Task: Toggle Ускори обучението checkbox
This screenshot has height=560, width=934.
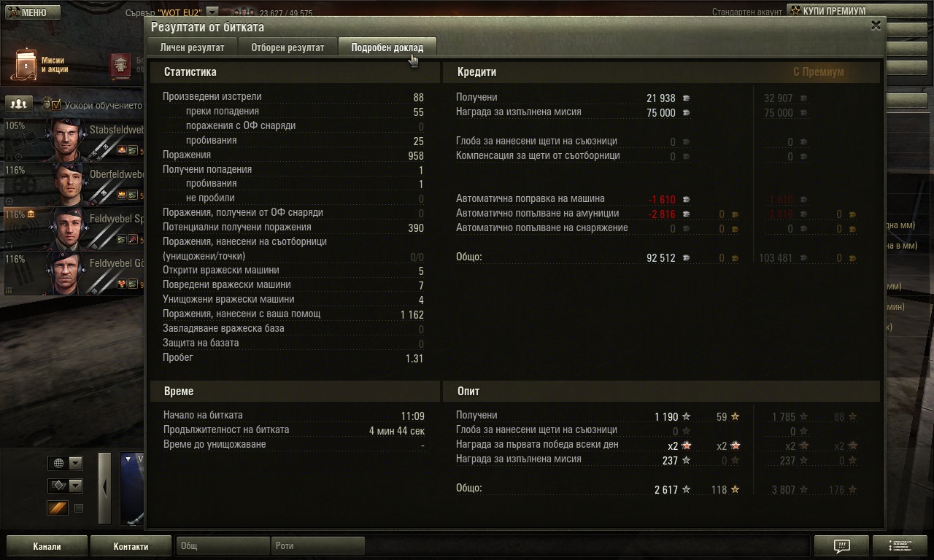Action: 55,105
